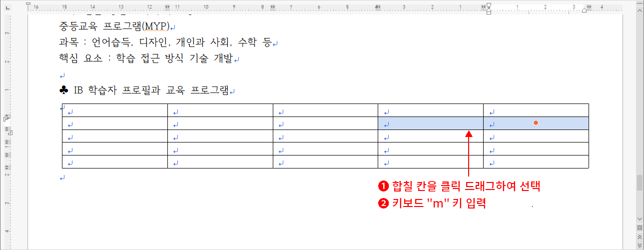Screen dimensions: 644x250
Task: Click the highlighted cell without the orange dot
Action: pos(431,123)
